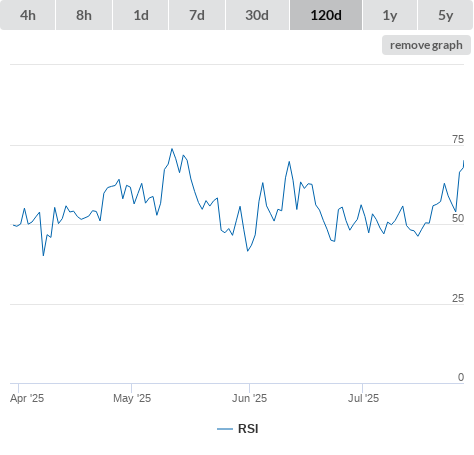The image size is (474, 455).
Task: Click the Jul '25 axis label
Action: [363, 398]
